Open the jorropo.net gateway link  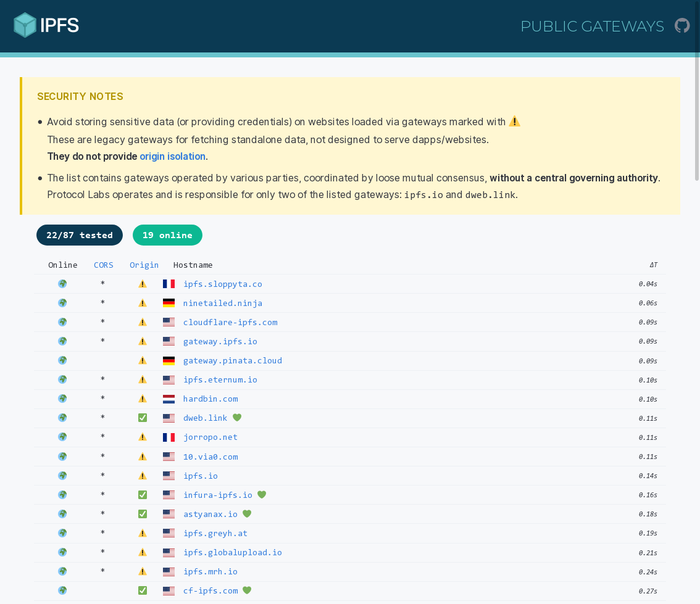pyautogui.click(x=210, y=437)
